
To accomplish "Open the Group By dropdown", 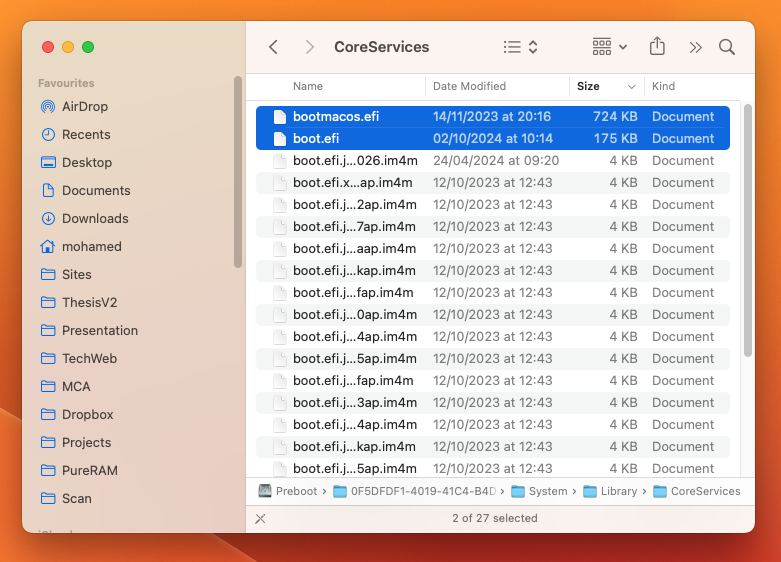I will [609, 47].
